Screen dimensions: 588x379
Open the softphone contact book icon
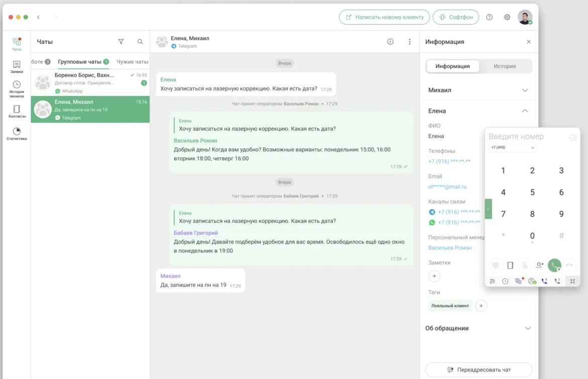(510, 265)
